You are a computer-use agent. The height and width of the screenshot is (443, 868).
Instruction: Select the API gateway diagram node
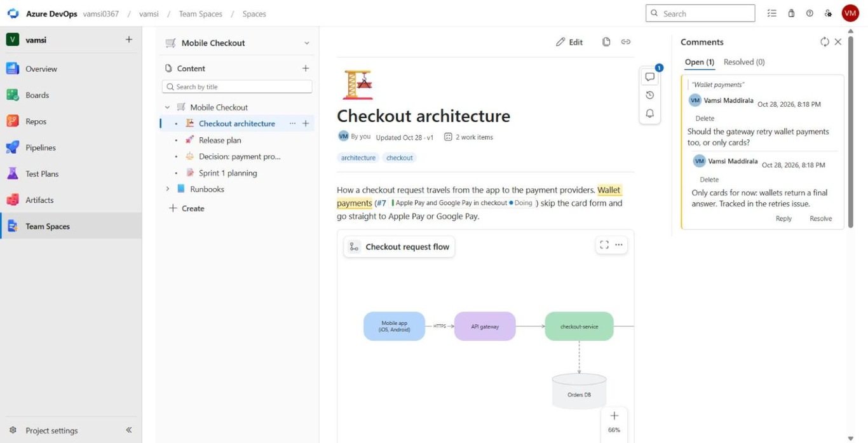pos(485,326)
